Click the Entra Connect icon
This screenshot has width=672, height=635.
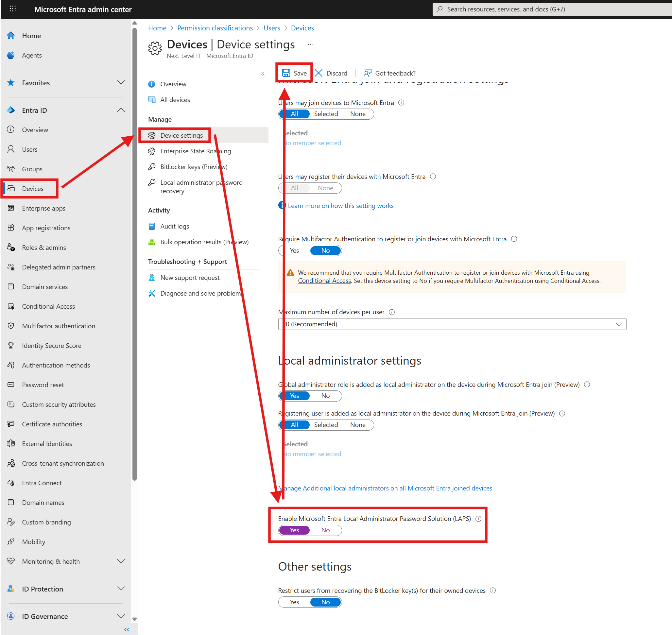pyautogui.click(x=11, y=483)
